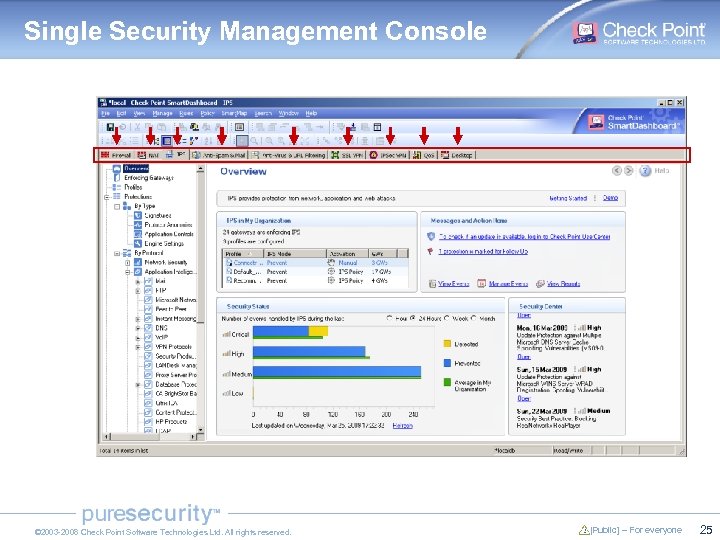Expand the VoIP node
The height and width of the screenshot is (540, 720).
(138, 338)
